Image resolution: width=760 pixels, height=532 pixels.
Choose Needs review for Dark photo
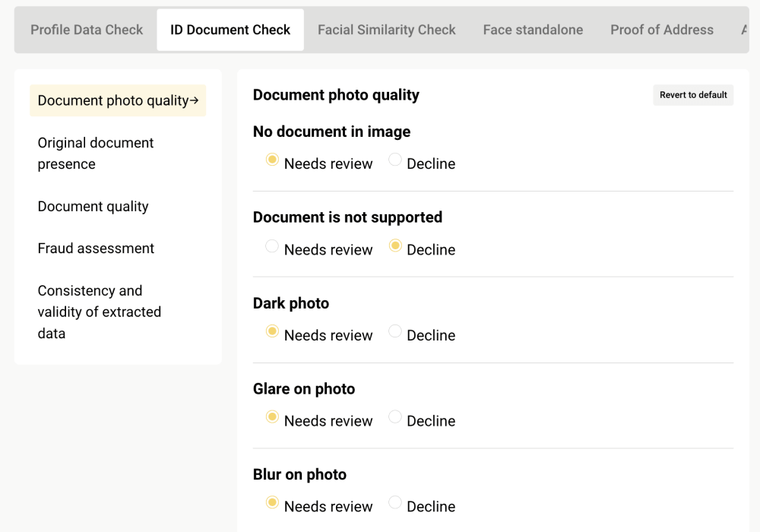pos(272,331)
